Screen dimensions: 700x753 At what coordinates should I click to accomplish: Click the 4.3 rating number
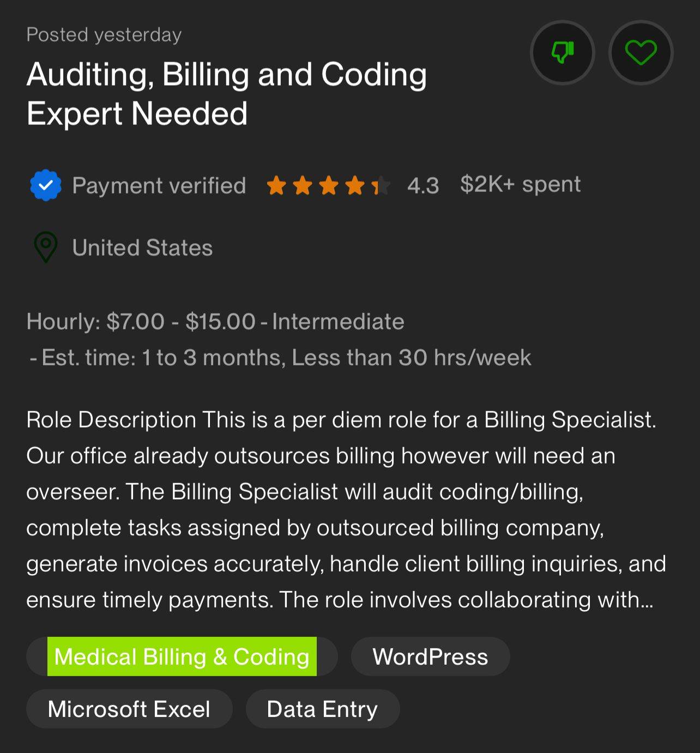pyautogui.click(x=423, y=186)
